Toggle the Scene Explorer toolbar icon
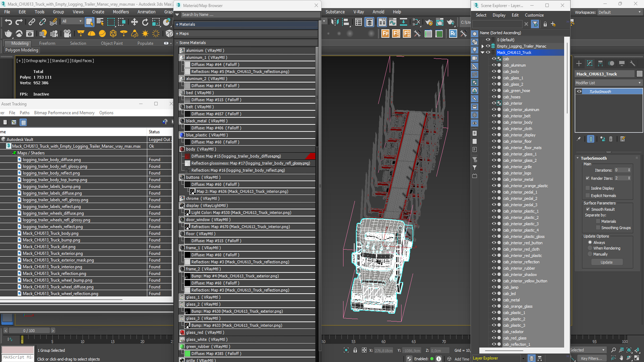Image resolution: width=644 pixels, height=362 pixels. tap(359, 22)
